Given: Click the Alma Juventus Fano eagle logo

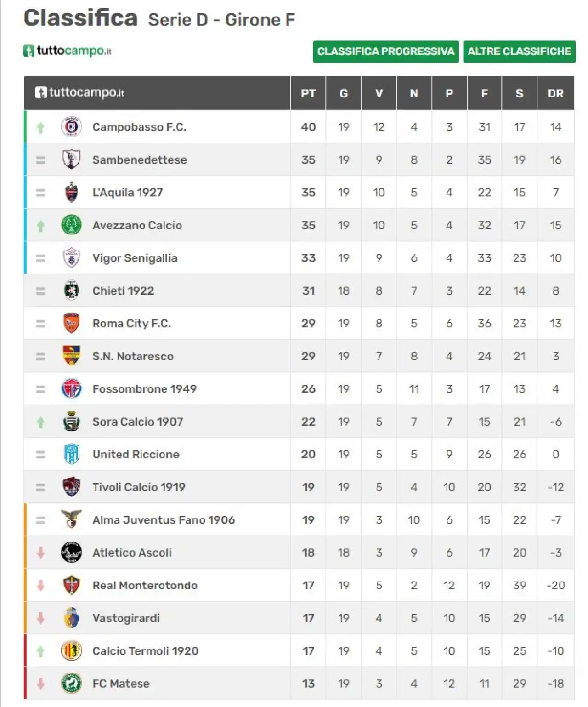Looking at the screenshot, I should pos(71,519).
